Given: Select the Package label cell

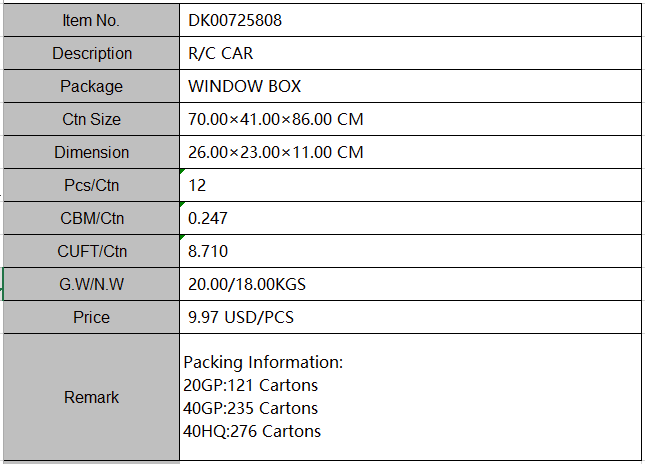Looking at the screenshot, I should 91,86.
